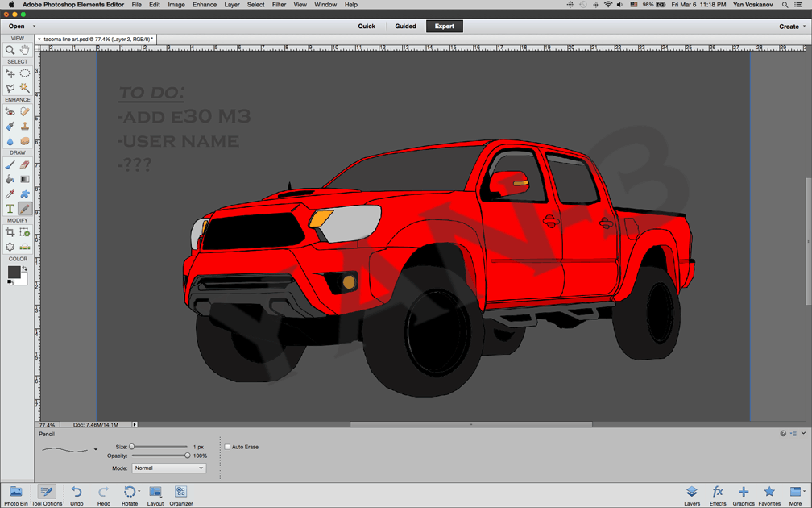
Task: Select the Color Picker eyedropper tool
Action: pos(10,194)
